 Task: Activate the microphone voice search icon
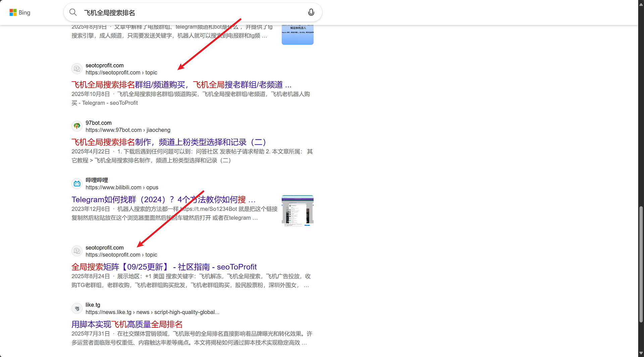tap(311, 12)
